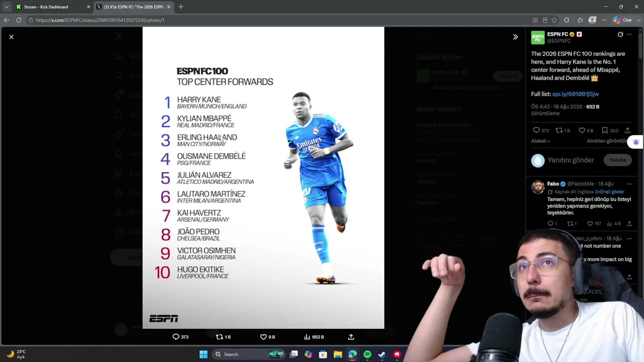Viewport: 644px width, 362px height.
Task: Open the browser profile avatar
Action: tap(593, 20)
